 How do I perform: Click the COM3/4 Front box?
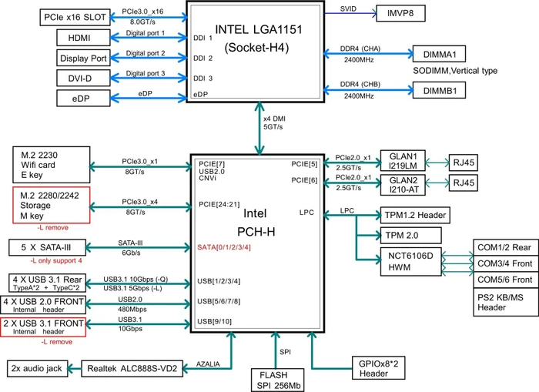(506, 263)
